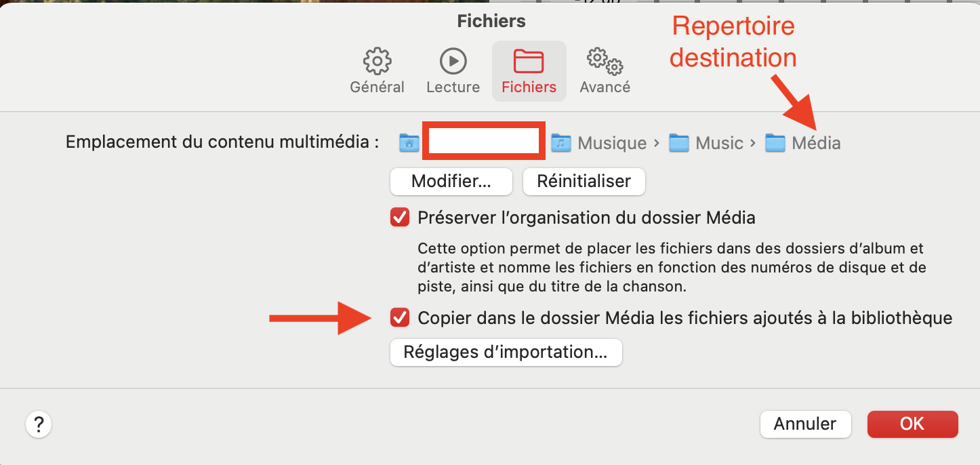980x465 pixels.
Task: Click the Média folder icon in path
Action: coord(775,142)
